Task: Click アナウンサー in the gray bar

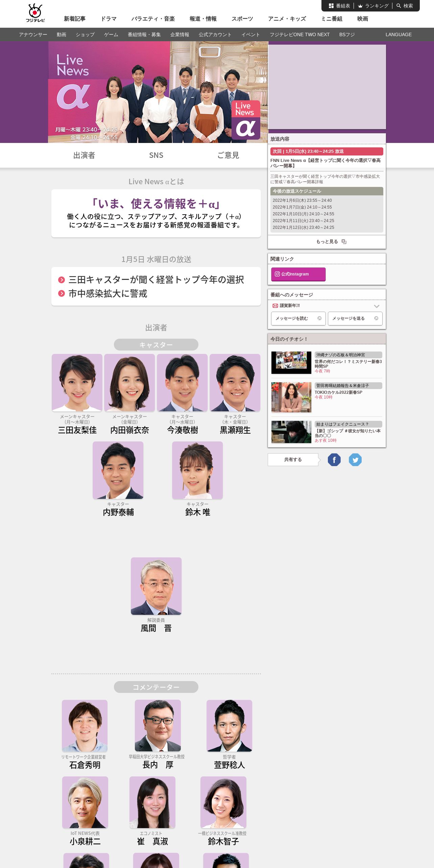Action: (33, 34)
